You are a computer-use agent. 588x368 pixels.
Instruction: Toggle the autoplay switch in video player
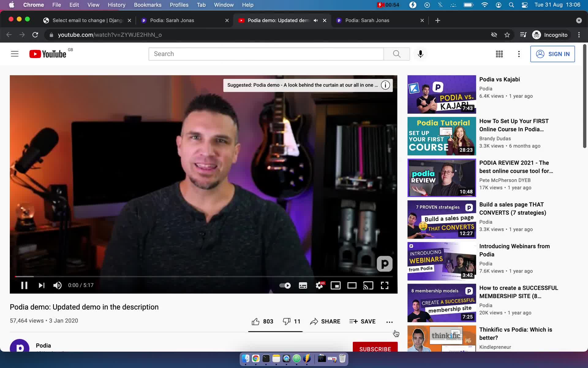[284, 285]
